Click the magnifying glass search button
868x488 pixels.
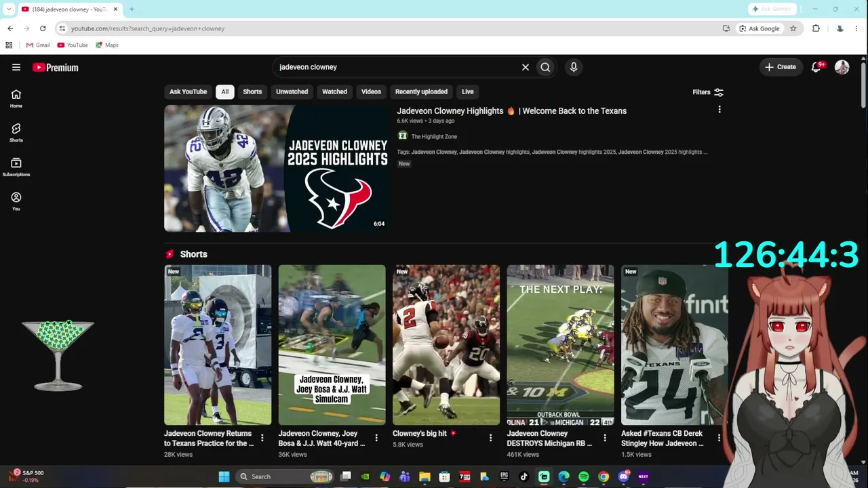point(545,67)
